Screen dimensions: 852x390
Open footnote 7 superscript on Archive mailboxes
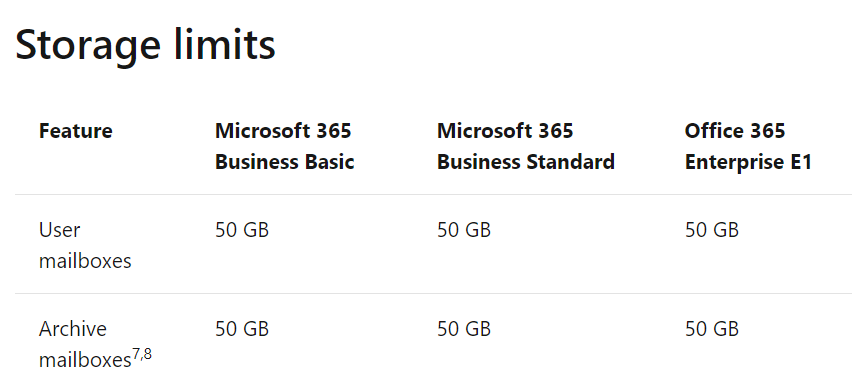click(x=136, y=356)
